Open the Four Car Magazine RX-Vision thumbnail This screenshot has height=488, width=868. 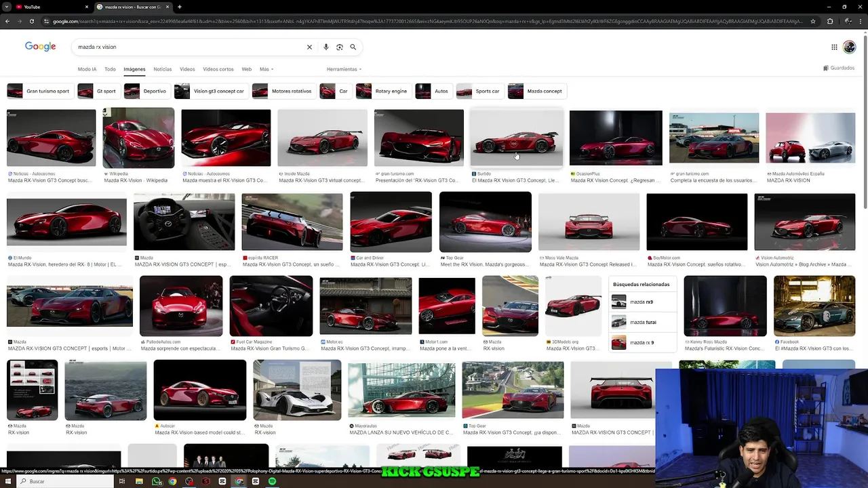(x=271, y=306)
